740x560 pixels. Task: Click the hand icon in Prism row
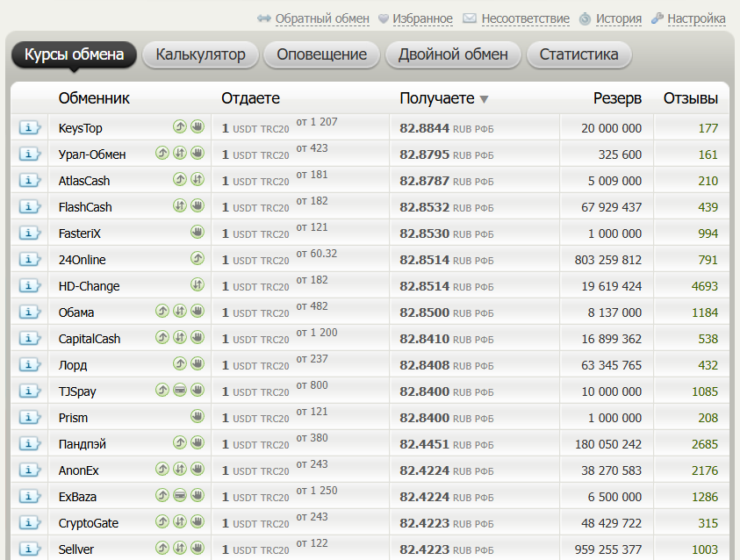click(x=198, y=418)
